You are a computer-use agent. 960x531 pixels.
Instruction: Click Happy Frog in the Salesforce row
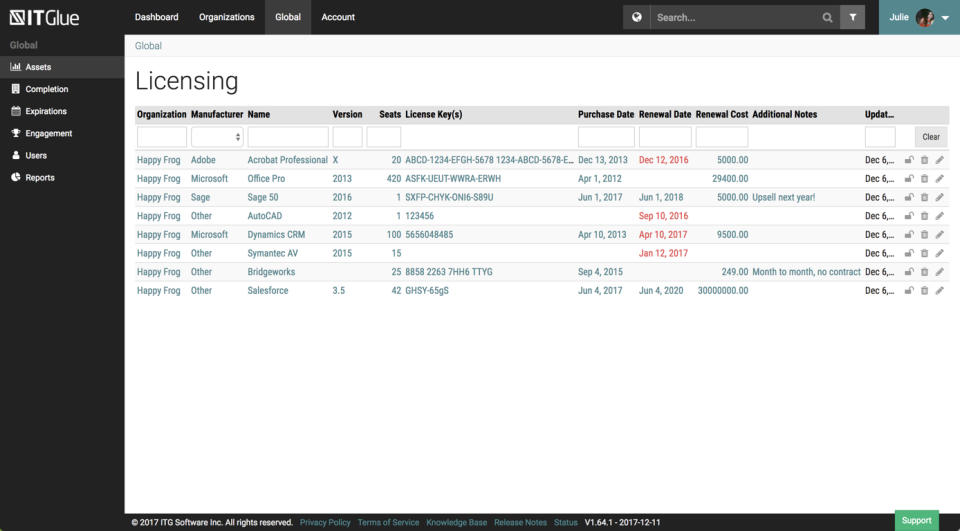159,291
